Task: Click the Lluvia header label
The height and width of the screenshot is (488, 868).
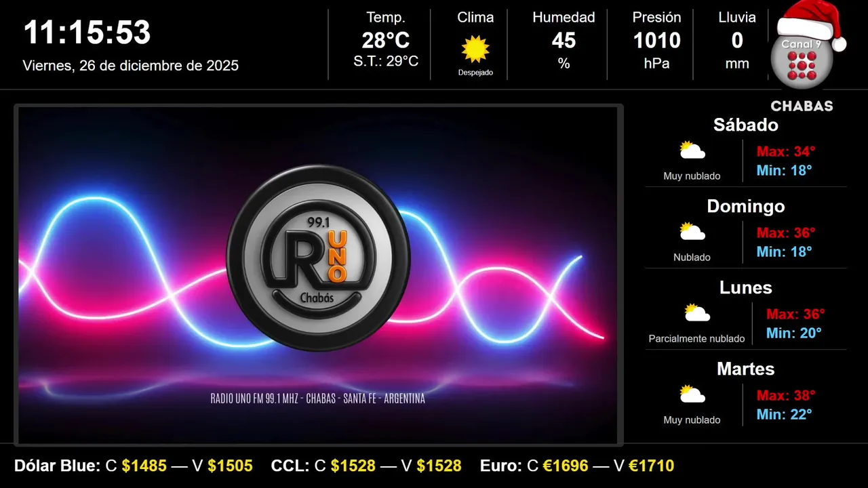Action: (737, 18)
